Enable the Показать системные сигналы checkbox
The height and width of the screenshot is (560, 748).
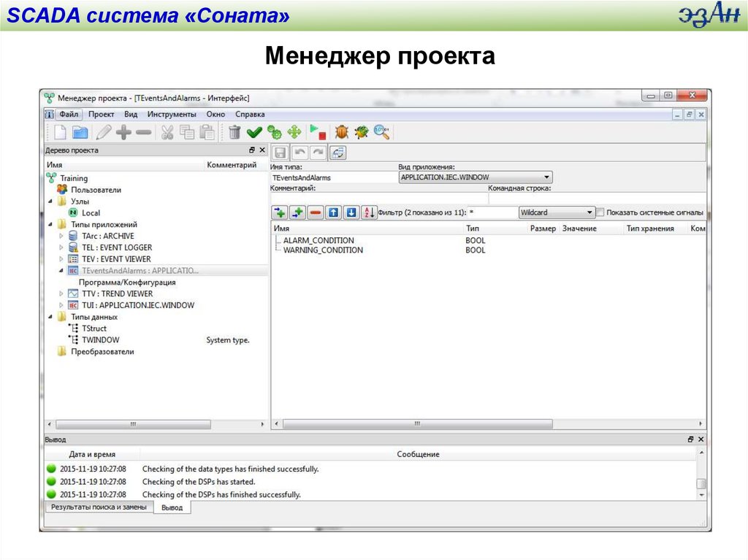click(x=600, y=212)
